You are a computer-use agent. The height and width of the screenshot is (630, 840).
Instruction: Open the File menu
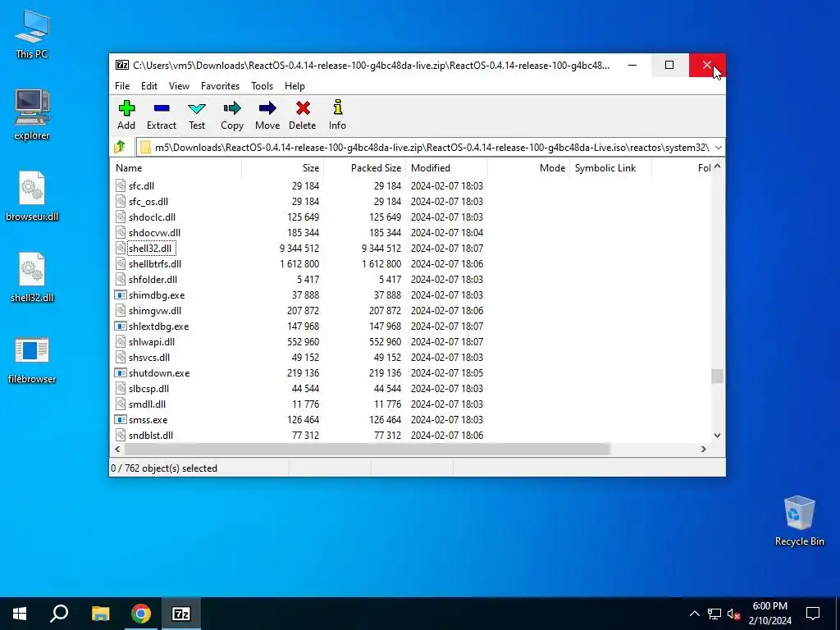click(122, 85)
